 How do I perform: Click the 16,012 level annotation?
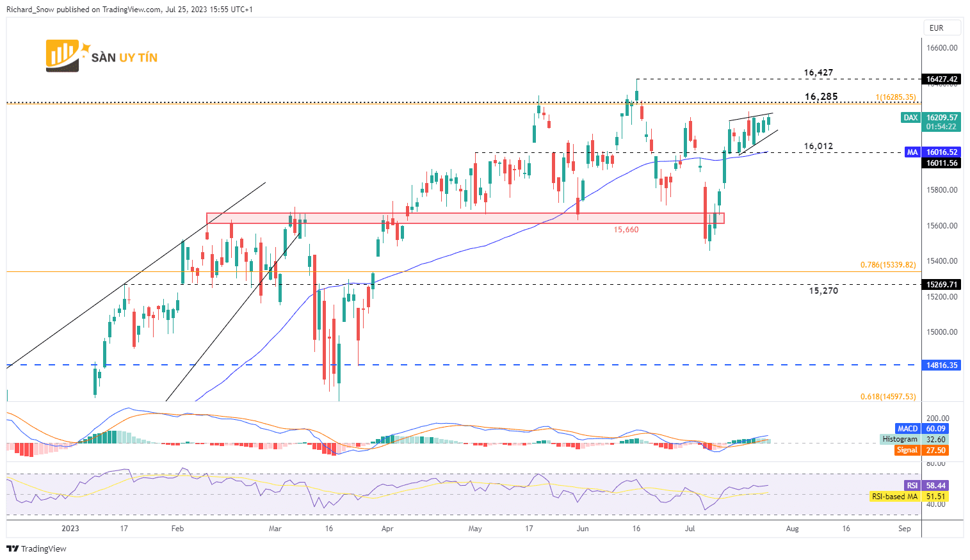(818, 146)
